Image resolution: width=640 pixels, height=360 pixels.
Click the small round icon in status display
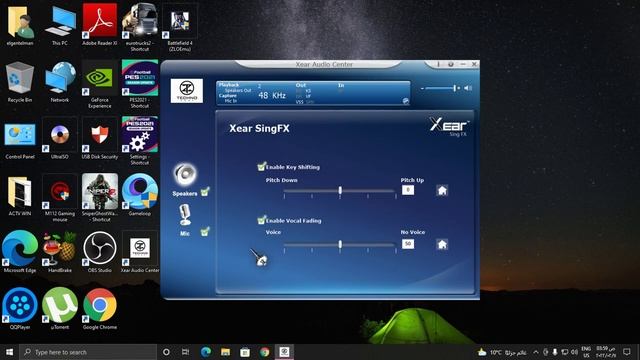coord(405,100)
